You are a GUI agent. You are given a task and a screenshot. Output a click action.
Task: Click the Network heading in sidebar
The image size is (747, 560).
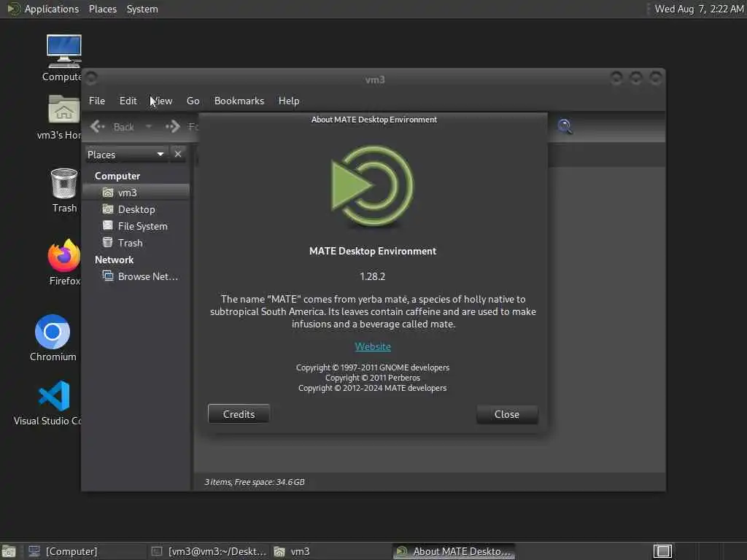tap(114, 260)
